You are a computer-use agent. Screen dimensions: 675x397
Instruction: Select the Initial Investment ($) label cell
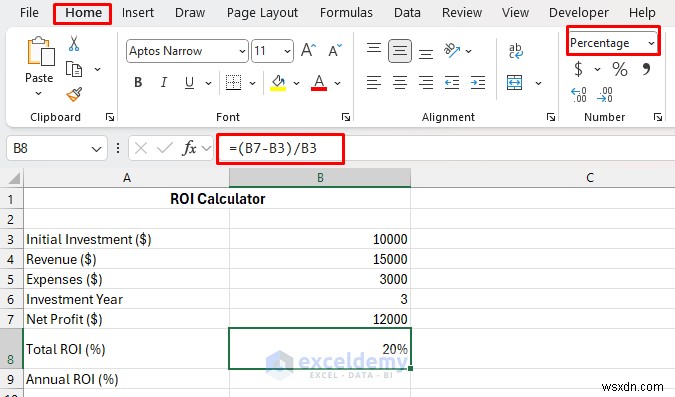[126, 239]
